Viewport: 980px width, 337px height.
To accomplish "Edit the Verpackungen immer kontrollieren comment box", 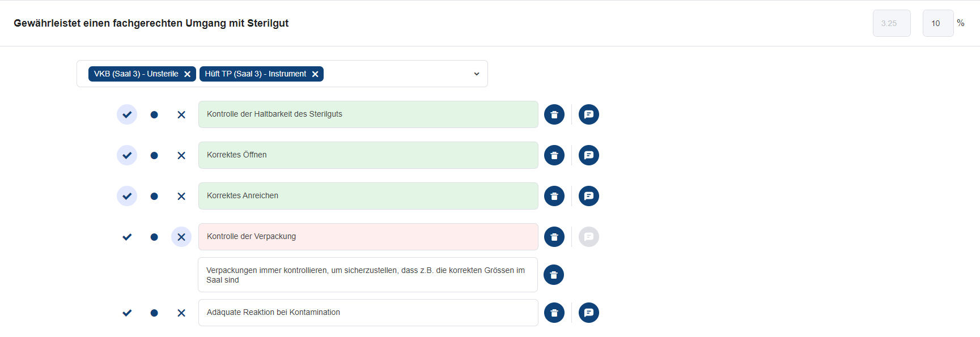I will click(x=368, y=275).
